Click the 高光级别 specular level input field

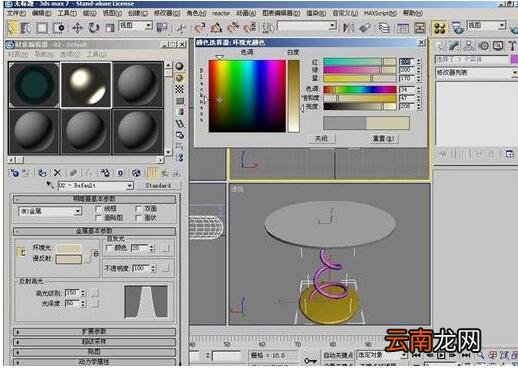coord(73,293)
